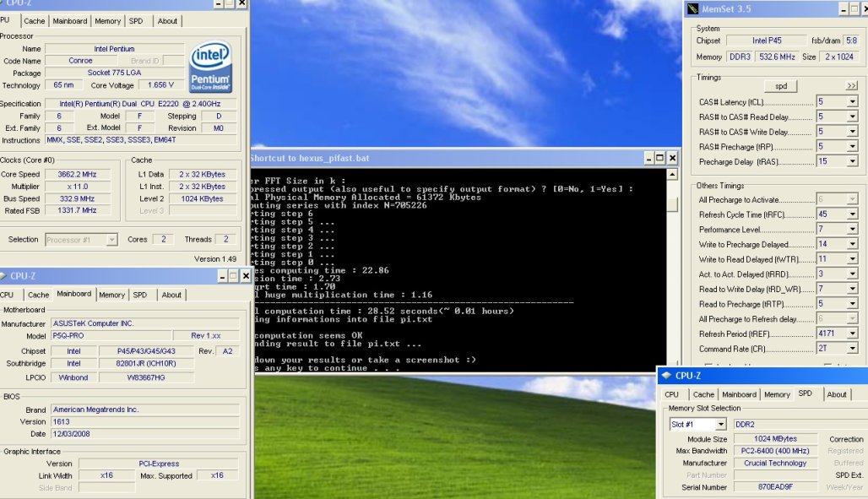Click Level 2 cache 1024 KBytes value
Viewport: 868px width, 499px height.
point(202,198)
